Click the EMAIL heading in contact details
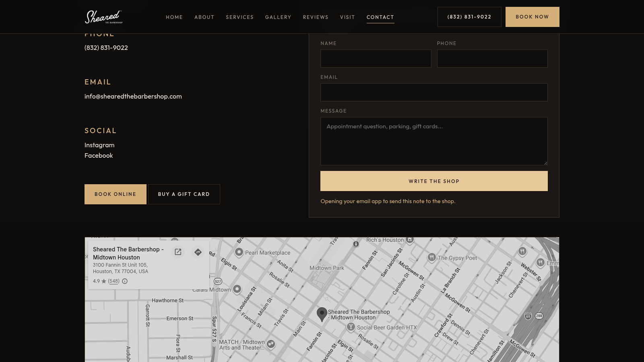 click(98, 82)
